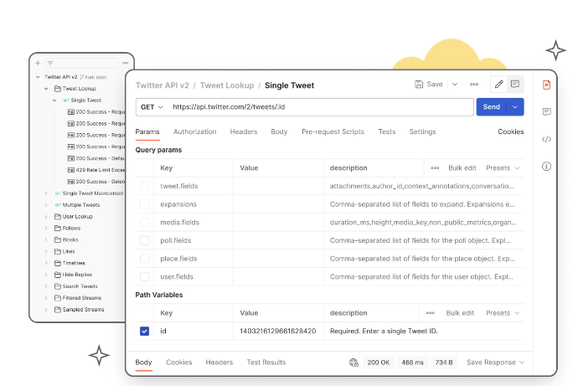
Task: Expand the Single Tweet Usercontext chevron
Action: 46,193
